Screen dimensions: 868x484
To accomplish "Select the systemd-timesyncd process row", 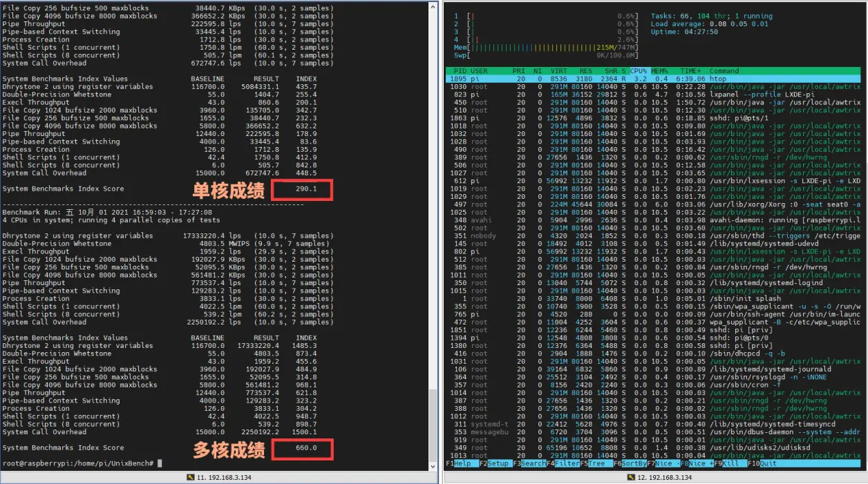I will tap(653, 424).
